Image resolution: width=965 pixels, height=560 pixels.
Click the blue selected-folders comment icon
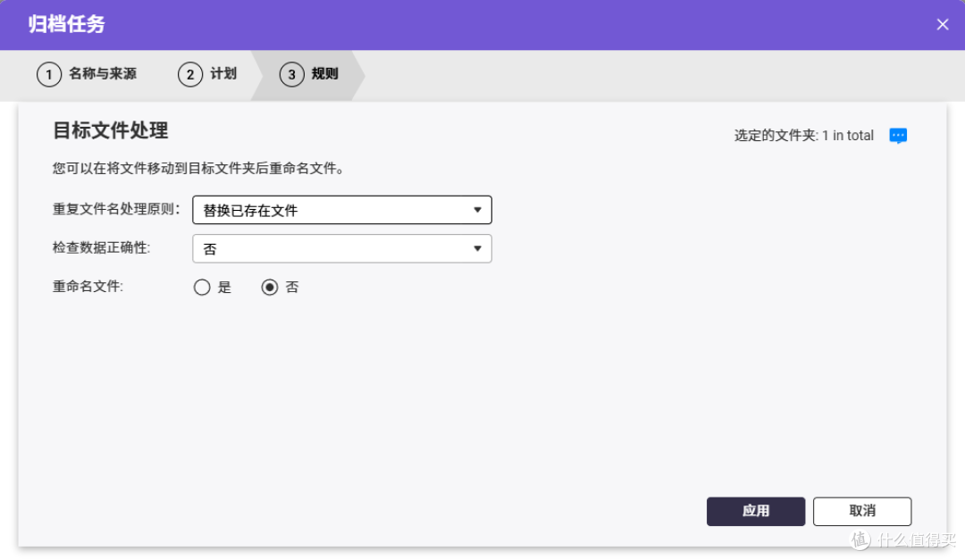click(x=898, y=136)
